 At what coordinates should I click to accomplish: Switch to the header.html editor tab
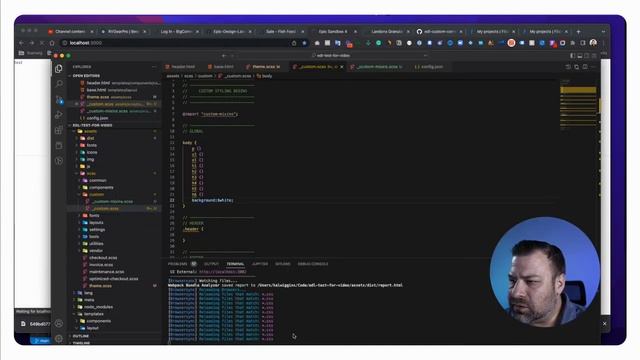click(x=180, y=67)
